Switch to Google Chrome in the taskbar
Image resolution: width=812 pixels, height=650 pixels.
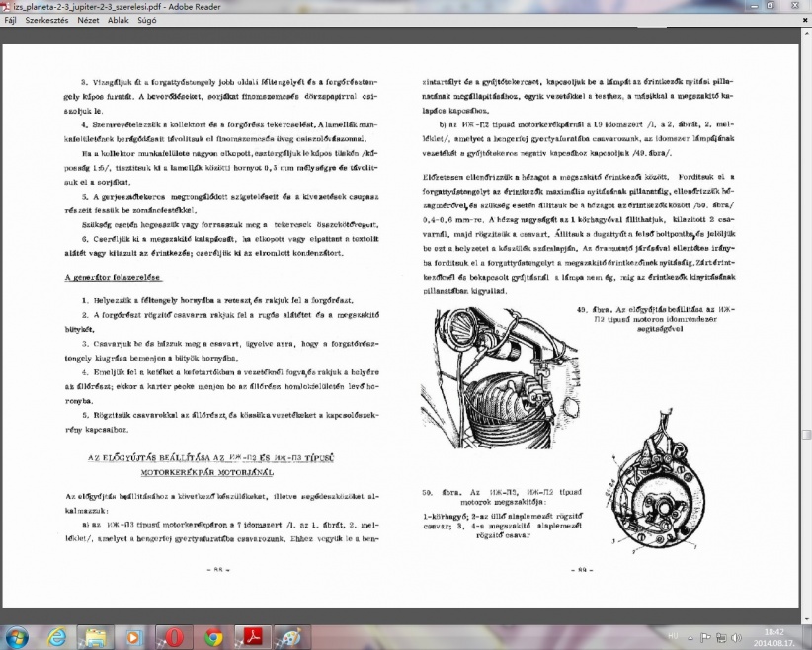pos(210,636)
